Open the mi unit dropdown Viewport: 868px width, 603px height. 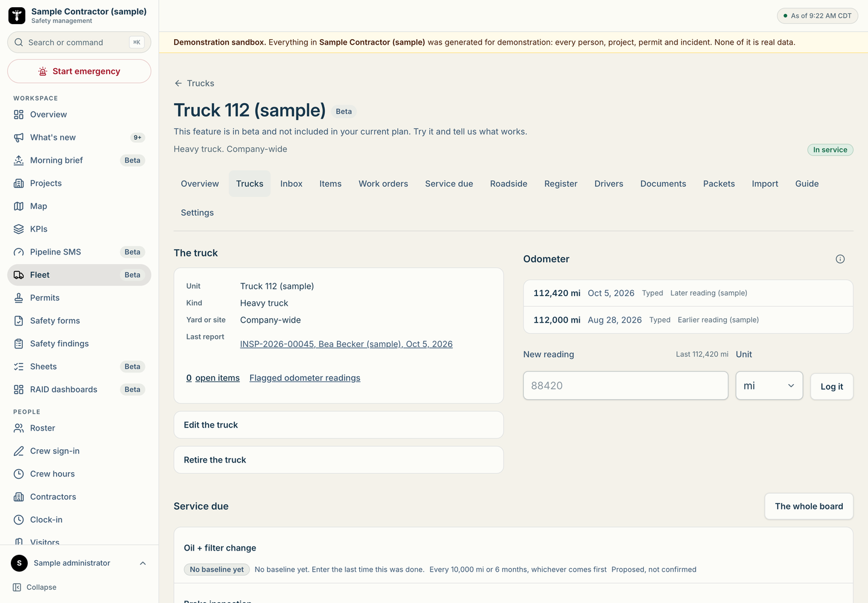[769, 386]
